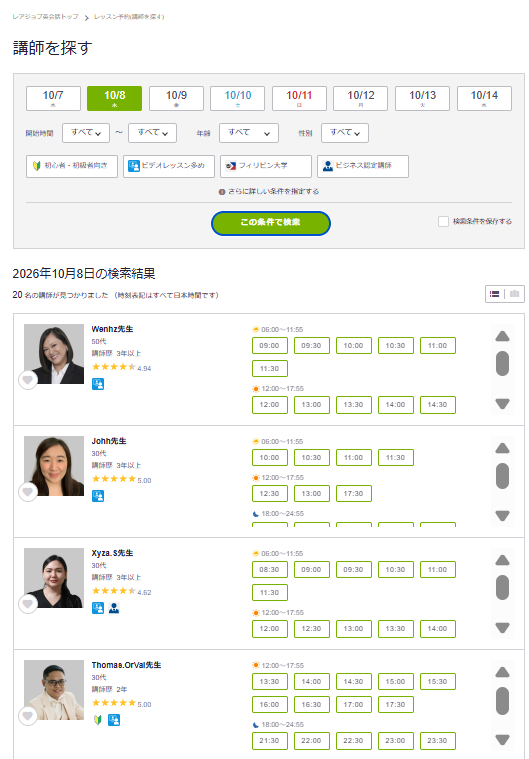Image resolution: width=529 pixels, height=759 pixels.
Task: Toggle beginner-friendly filter button
Action: pos(72,166)
